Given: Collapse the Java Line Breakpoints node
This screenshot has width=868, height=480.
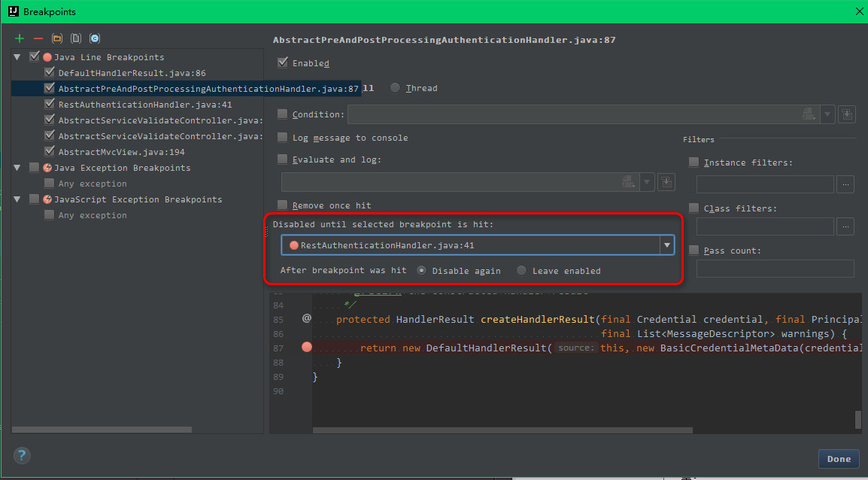Looking at the screenshot, I should 17,56.
